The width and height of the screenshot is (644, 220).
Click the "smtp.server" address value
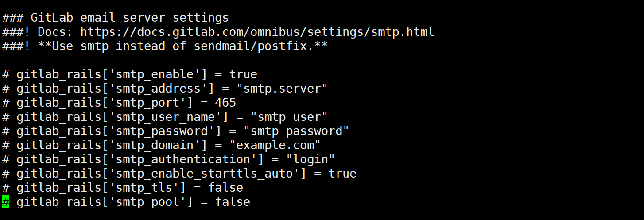[282, 89]
